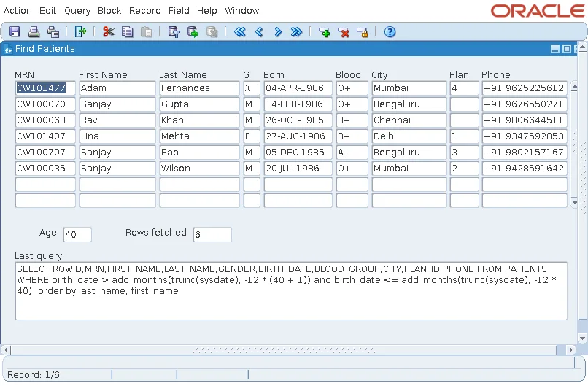The image size is (588, 386).
Task: Click the Print icon
Action: pyautogui.click(x=34, y=32)
